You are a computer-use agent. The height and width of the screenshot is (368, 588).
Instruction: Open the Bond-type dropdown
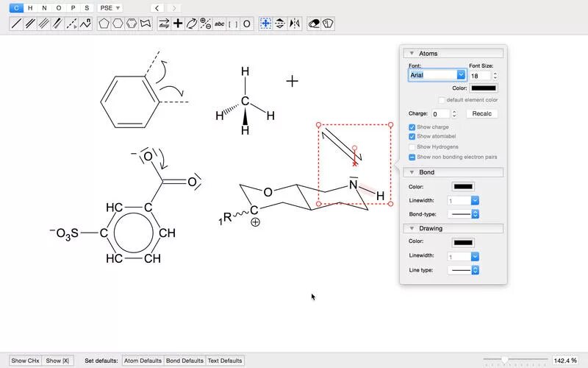click(464, 214)
